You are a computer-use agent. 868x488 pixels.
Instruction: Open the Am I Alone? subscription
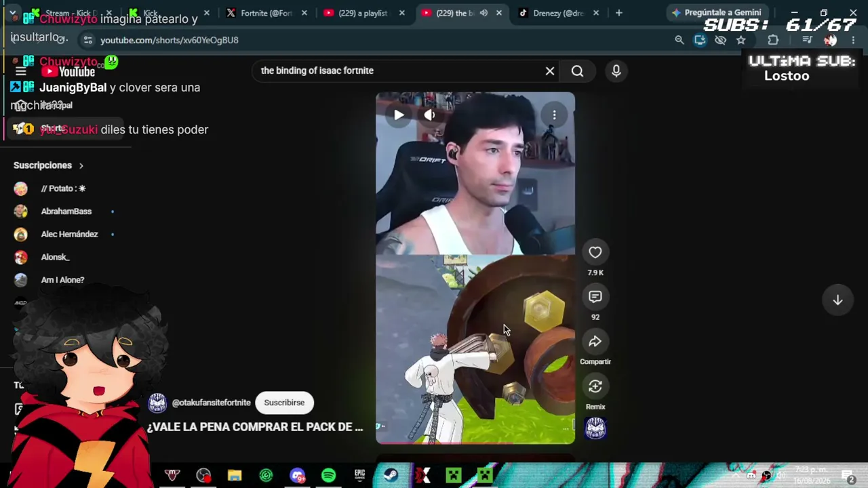pos(62,280)
